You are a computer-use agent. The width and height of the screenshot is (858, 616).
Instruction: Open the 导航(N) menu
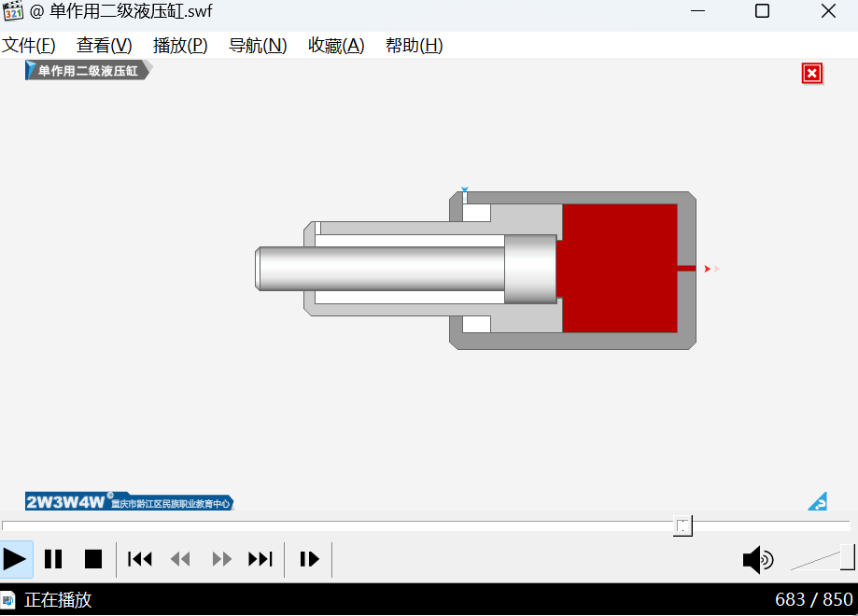[x=258, y=46]
